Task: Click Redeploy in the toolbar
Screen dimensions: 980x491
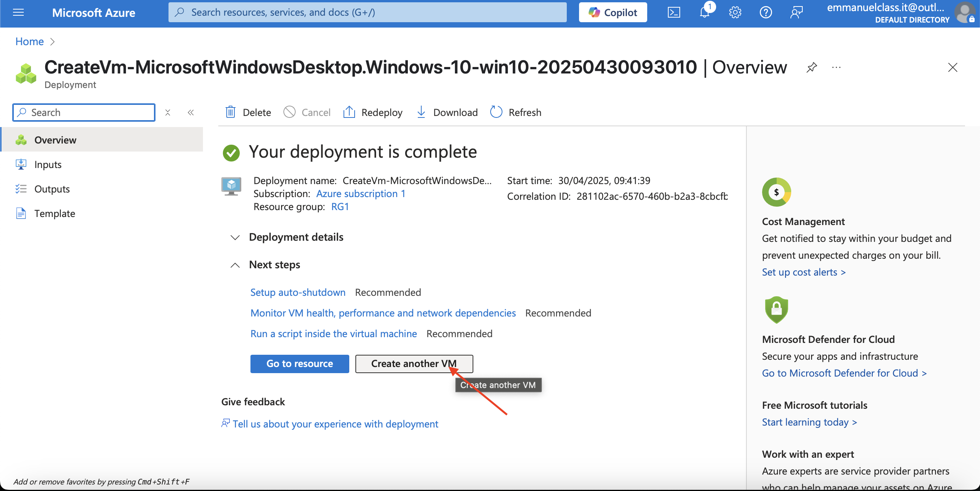Action: click(373, 113)
